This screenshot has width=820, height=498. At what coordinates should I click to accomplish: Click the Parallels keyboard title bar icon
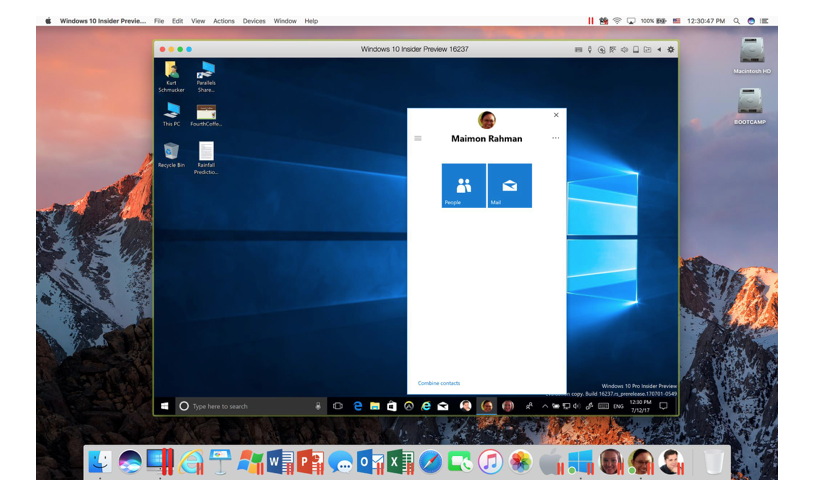point(578,50)
